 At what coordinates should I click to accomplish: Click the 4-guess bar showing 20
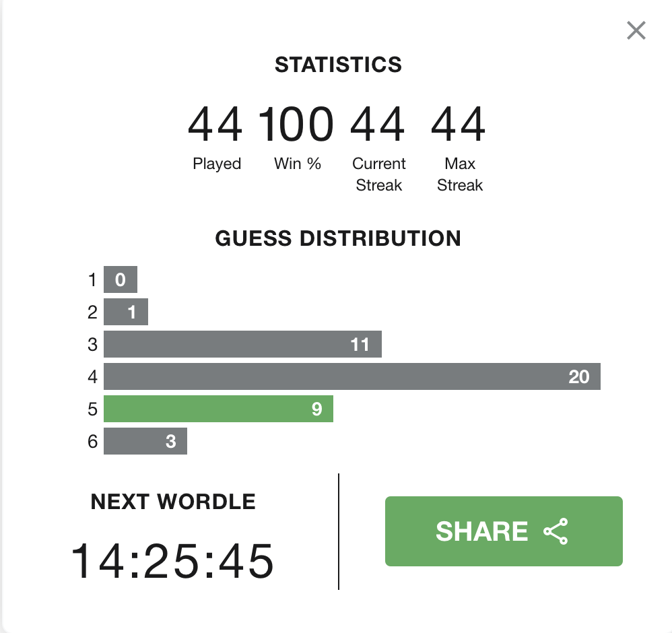click(352, 376)
